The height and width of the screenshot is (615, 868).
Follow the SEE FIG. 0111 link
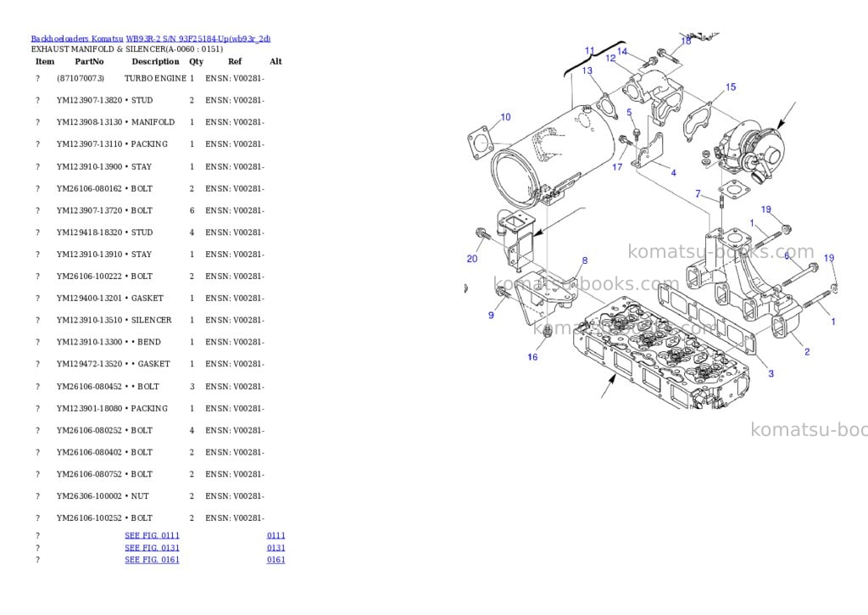[x=153, y=535]
